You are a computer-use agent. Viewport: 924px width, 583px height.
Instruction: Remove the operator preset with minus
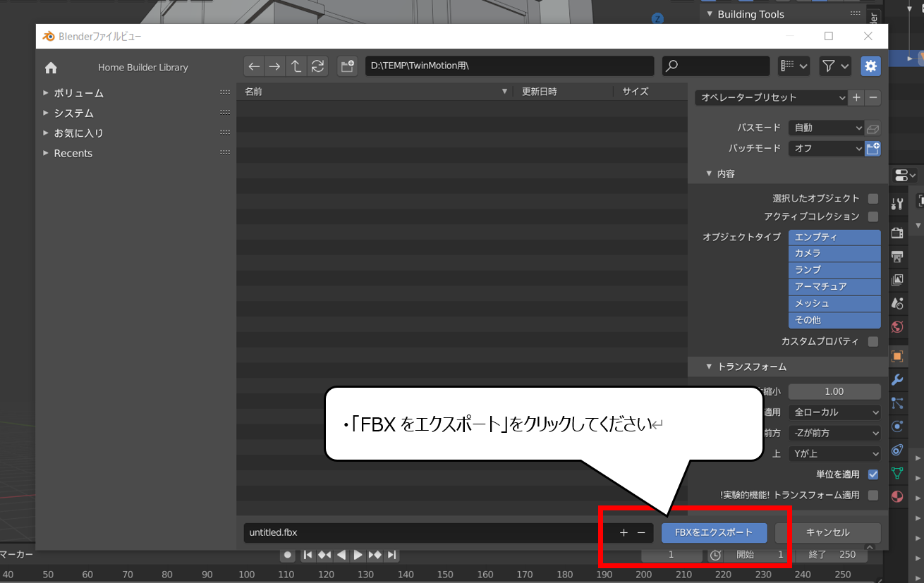873,98
